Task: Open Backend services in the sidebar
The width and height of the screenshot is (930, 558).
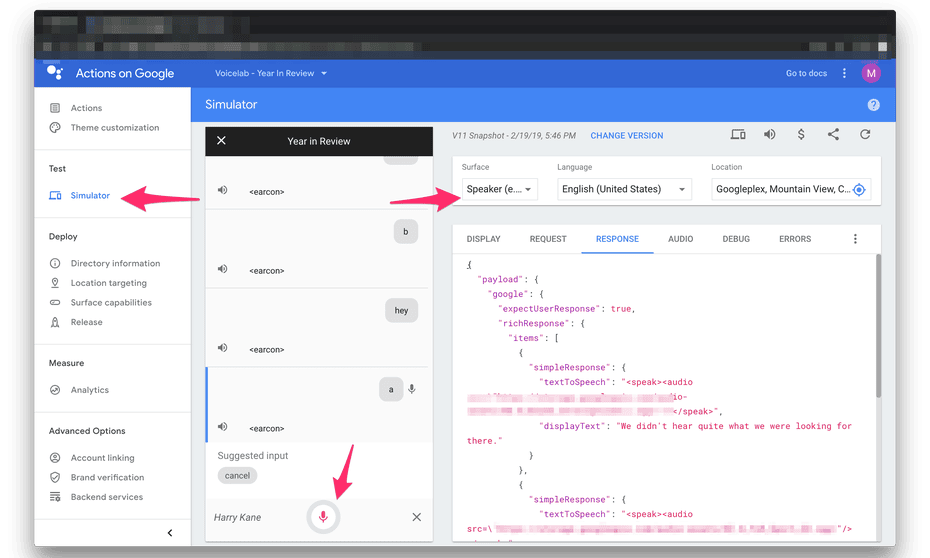Action: click(107, 497)
